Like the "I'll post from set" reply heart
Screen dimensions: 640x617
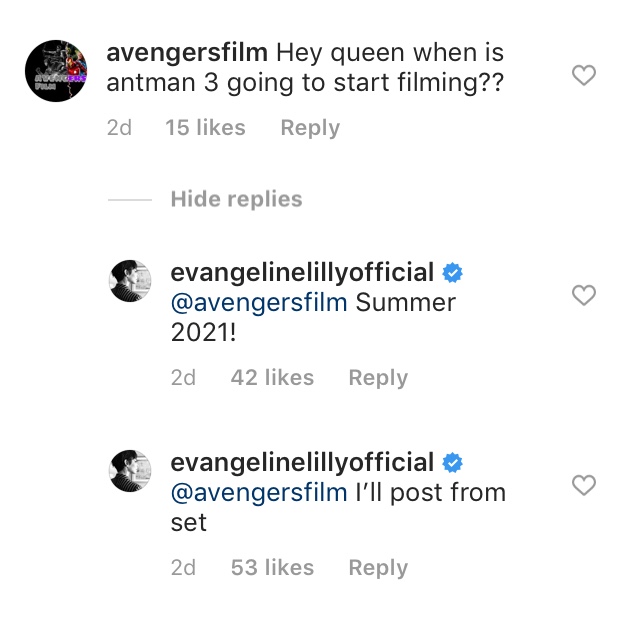pos(583,485)
